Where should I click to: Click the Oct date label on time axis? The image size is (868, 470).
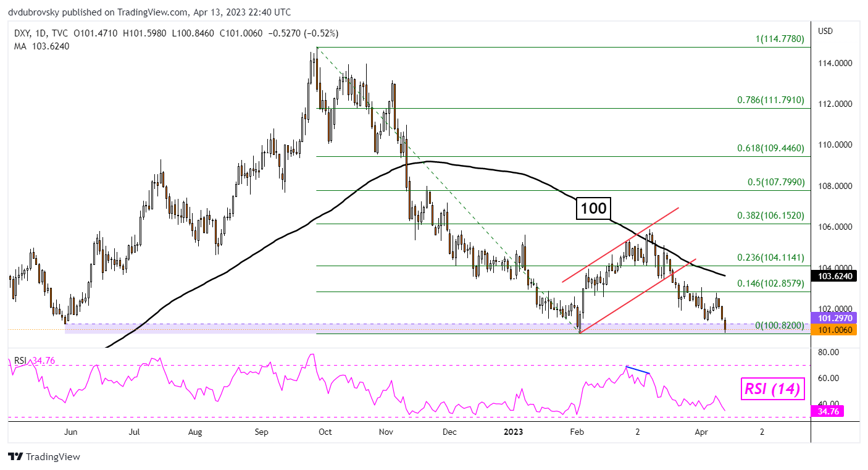(x=324, y=432)
